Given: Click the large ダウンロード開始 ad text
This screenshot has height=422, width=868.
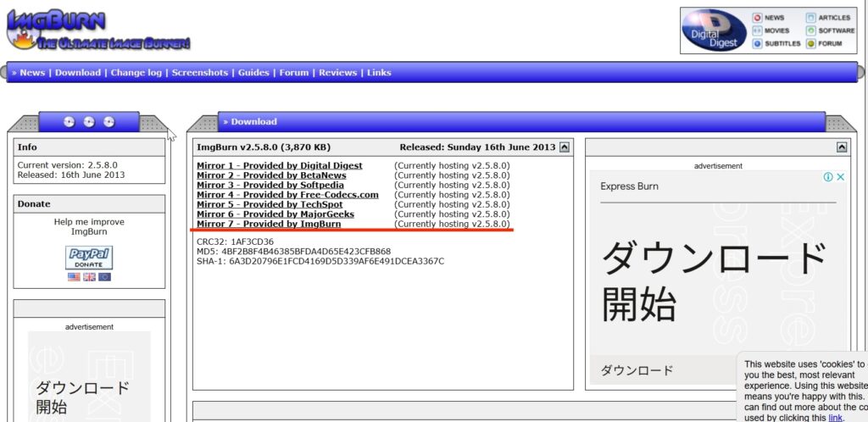Looking at the screenshot, I should pyautogui.click(x=714, y=281).
